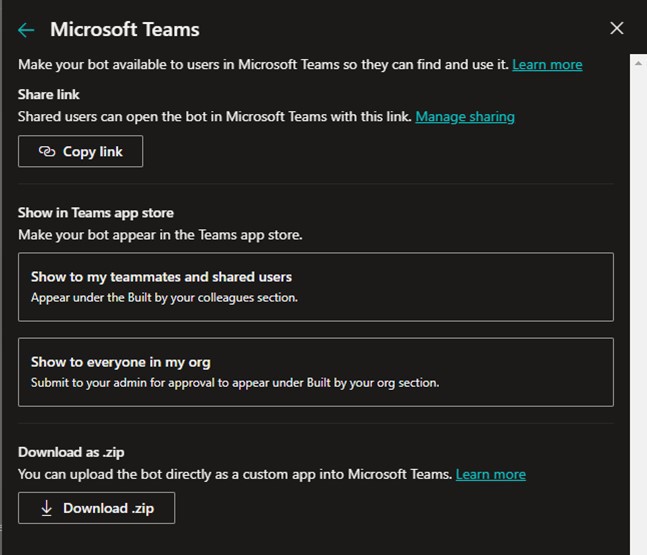Click the download arrow icon beside Download .zip

[46, 508]
